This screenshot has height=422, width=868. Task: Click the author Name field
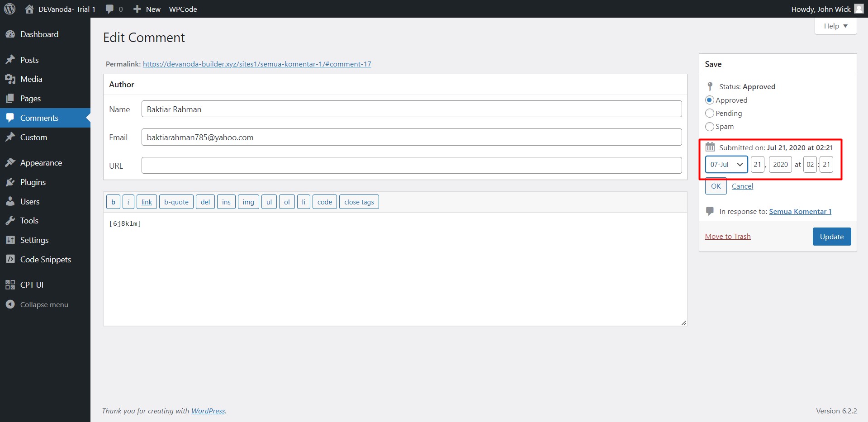412,109
